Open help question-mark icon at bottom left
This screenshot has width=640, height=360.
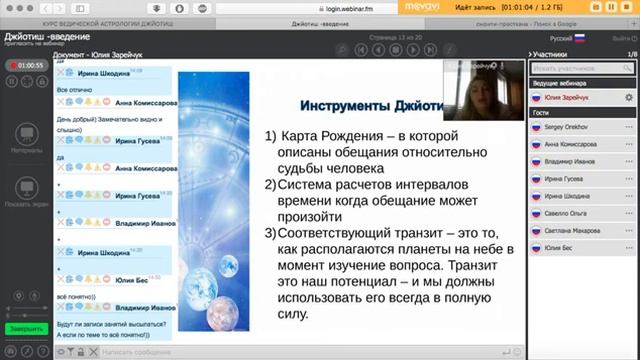42,351
